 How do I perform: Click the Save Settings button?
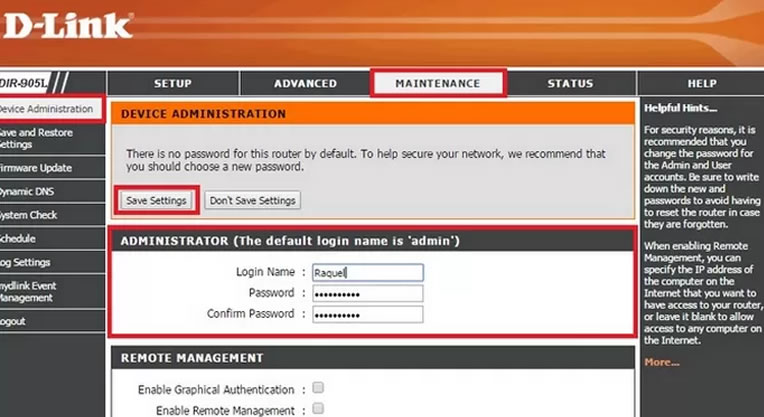click(x=155, y=201)
